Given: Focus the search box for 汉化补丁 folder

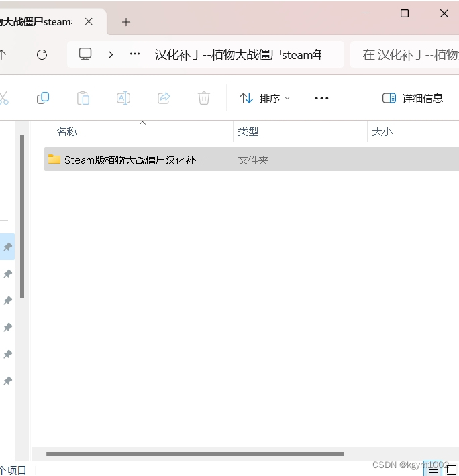Looking at the screenshot, I should 405,55.
